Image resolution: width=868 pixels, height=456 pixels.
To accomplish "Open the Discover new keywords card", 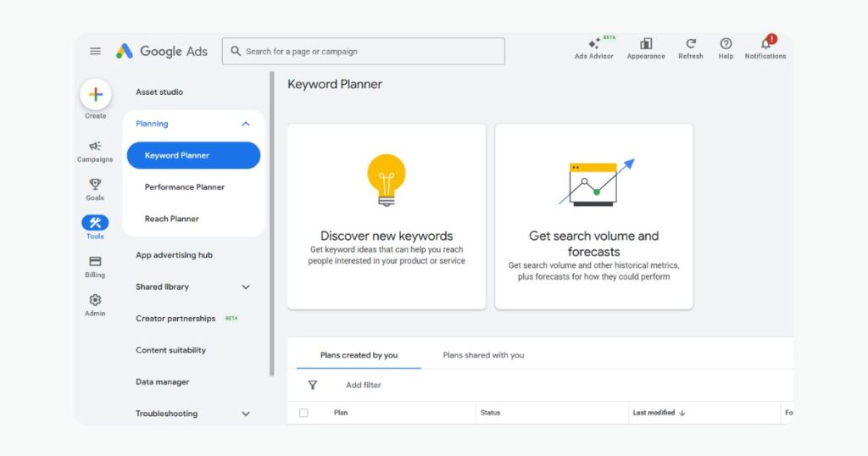I will click(387, 216).
